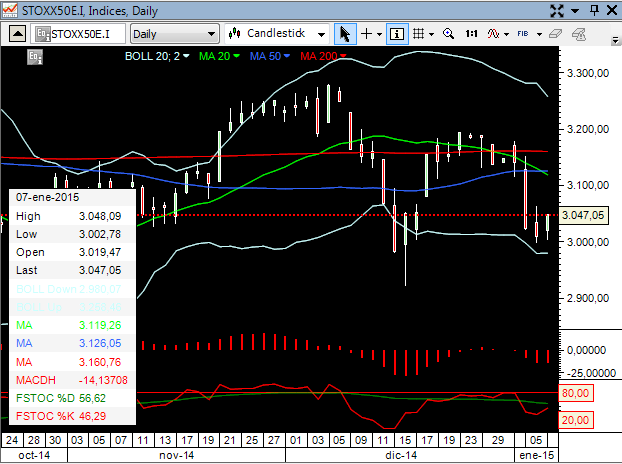Toggle the data info window button
Screen dimensions: 622x464
[397, 34]
